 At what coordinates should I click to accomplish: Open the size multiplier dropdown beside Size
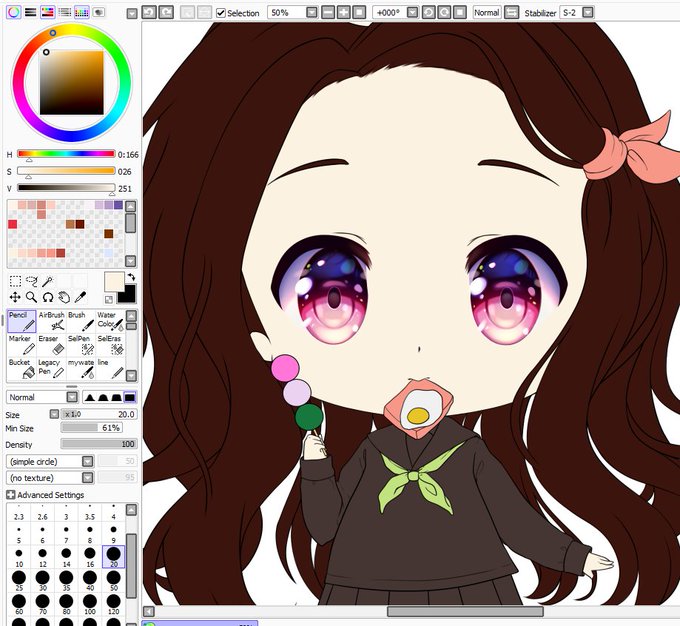[x=54, y=414]
